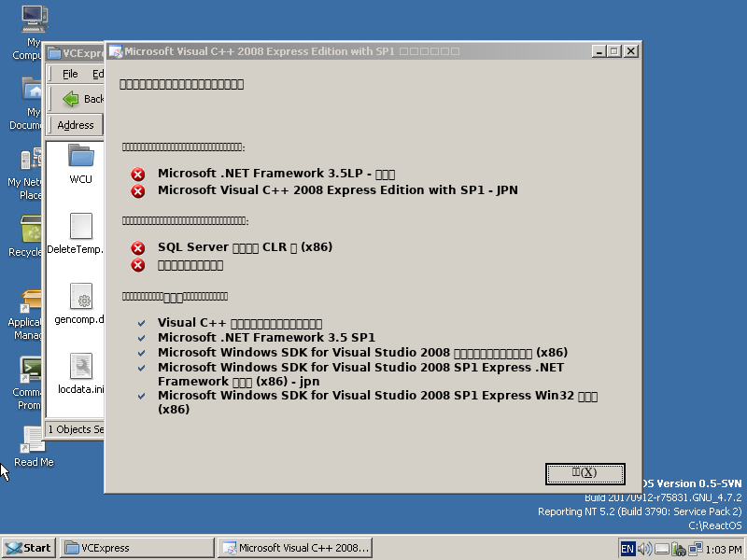Open the Recycle Bin desktop icon
747x560 pixels.
pyautogui.click(x=31, y=229)
